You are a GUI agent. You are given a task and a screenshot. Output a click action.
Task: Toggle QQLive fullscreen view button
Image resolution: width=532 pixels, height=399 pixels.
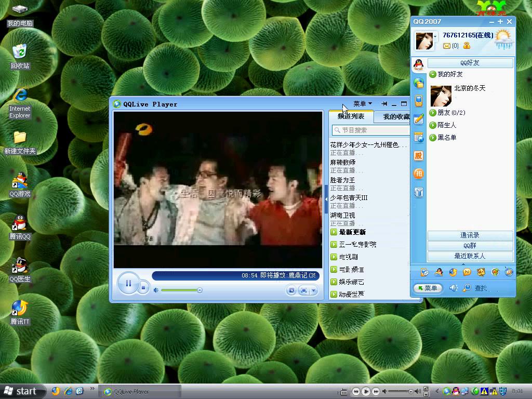303,290
